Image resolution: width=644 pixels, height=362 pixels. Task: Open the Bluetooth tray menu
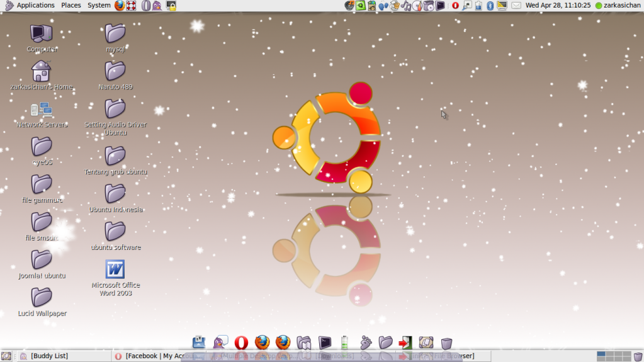click(490, 5)
